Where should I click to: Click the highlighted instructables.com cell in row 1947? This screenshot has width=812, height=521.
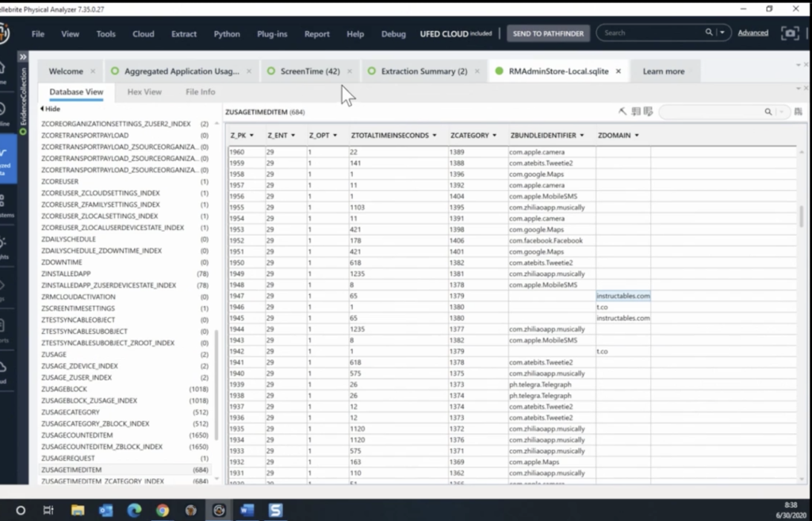tap(623, 296)
